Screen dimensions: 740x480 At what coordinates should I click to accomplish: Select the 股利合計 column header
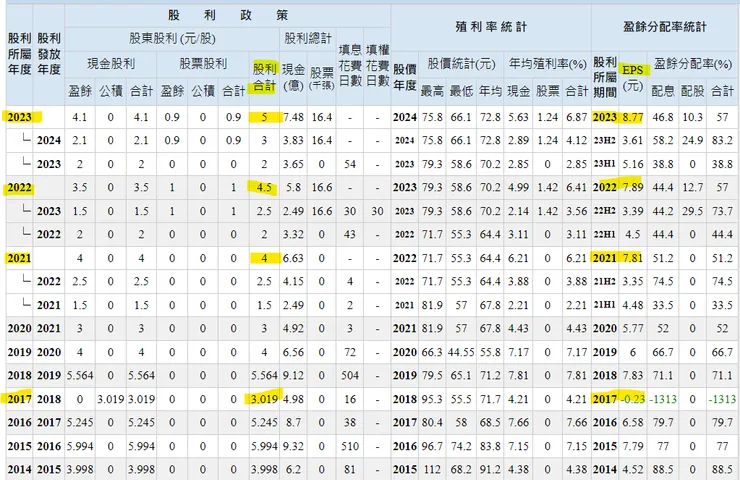pos(264,77)
